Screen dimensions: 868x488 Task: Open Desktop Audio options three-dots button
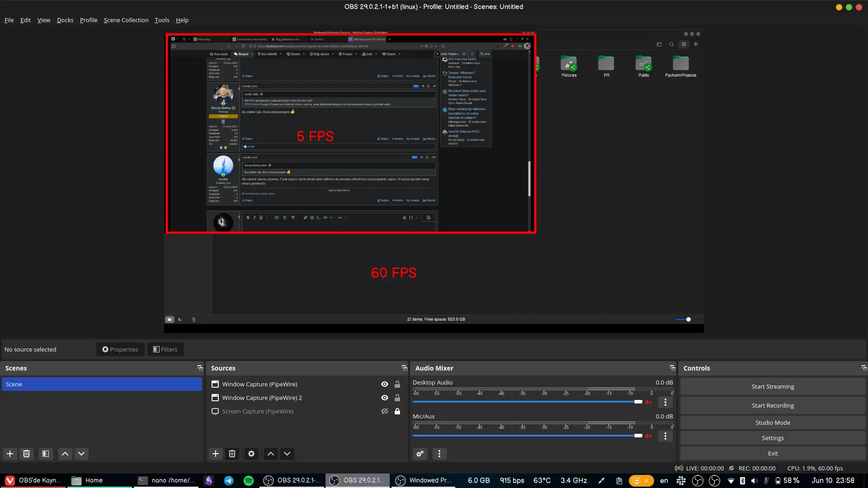coord(665,402)
